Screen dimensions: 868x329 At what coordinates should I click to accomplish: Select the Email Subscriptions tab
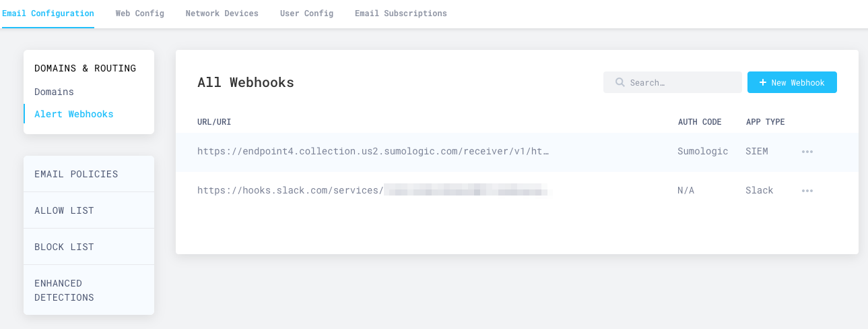[x=401, y=13]
